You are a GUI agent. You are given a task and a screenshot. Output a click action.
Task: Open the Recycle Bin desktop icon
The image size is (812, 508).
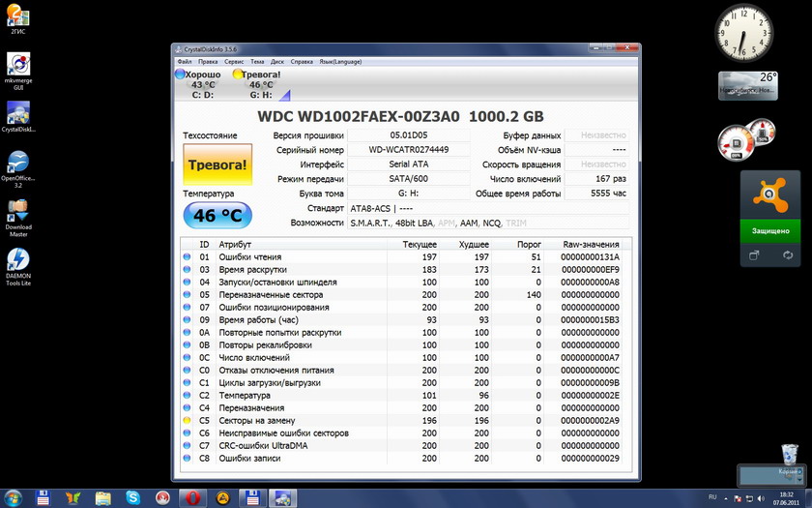pos(790,456)
